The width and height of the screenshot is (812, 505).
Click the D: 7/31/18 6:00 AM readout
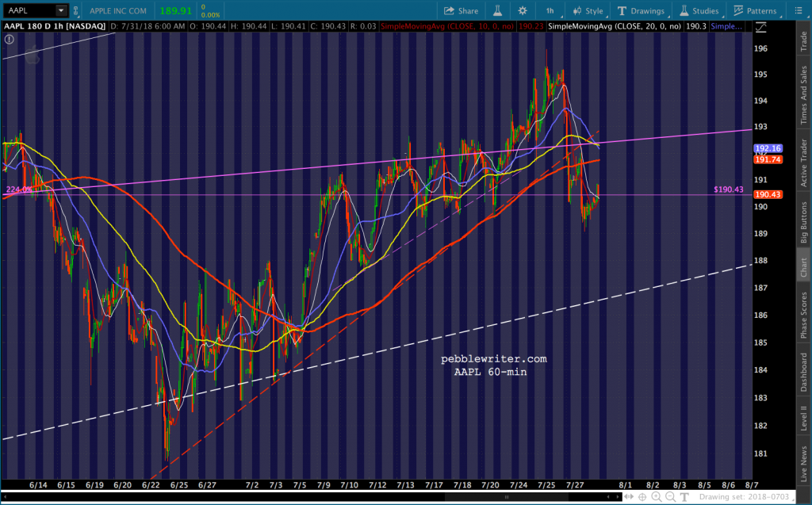click(147, 26)
